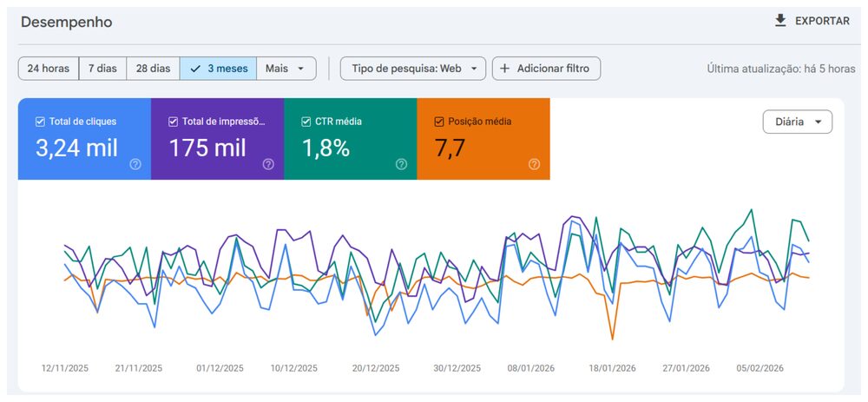
Task: Click the 30/12/2025 axis date label
Action: 457,368
